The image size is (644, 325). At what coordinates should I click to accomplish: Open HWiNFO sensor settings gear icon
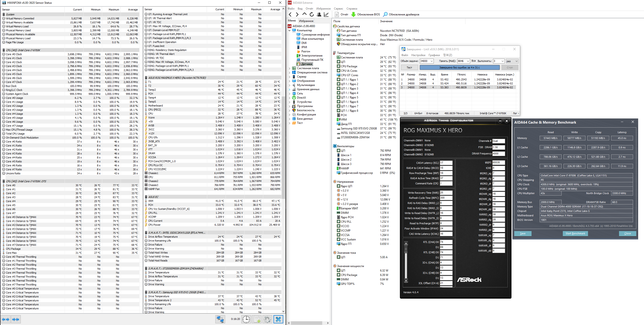pos(267,319)
